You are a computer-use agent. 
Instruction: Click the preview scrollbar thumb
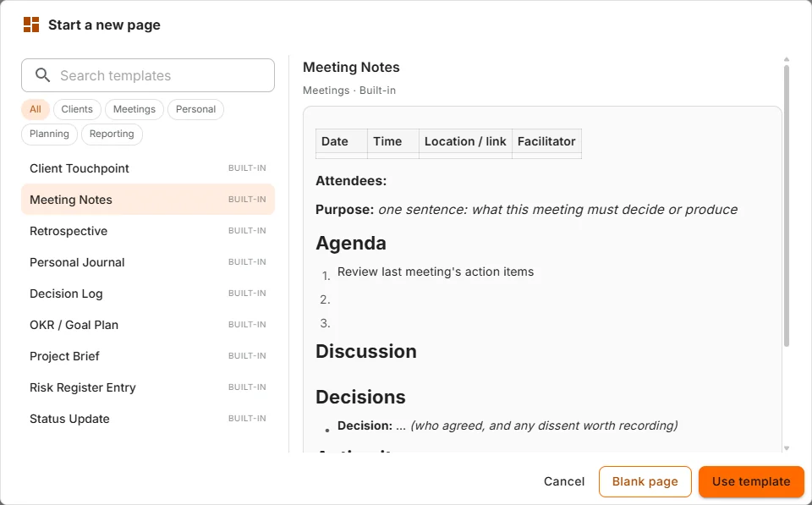click(787, 206)
